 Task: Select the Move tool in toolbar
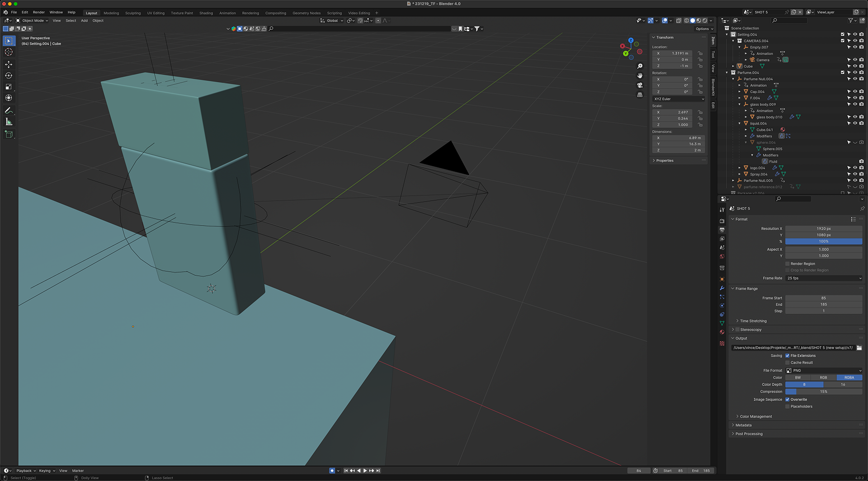point(9,64)
